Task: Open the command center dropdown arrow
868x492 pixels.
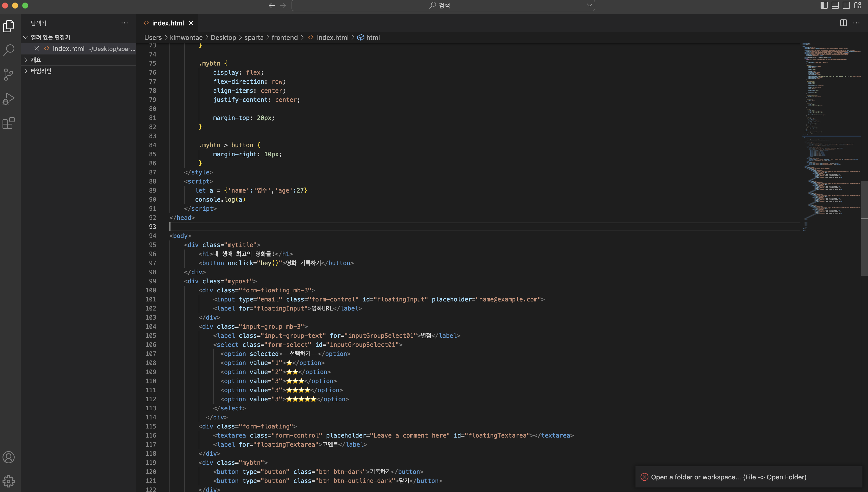Action: tap(589, 5)
